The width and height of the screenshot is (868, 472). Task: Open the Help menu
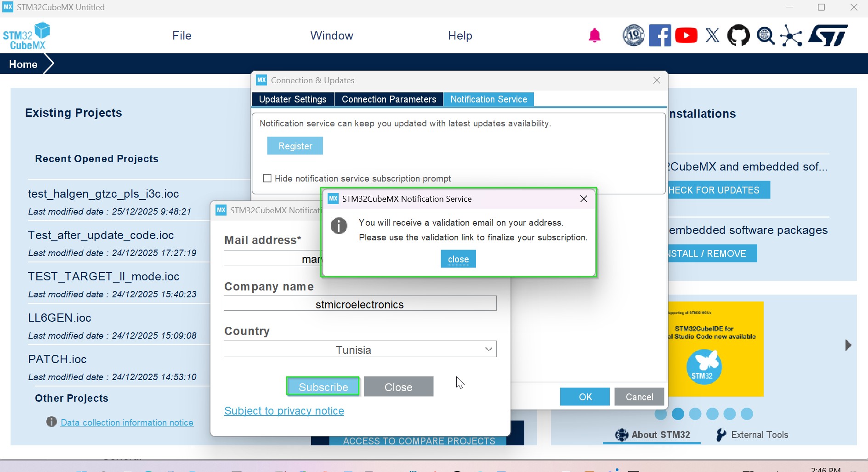point(460,35)
